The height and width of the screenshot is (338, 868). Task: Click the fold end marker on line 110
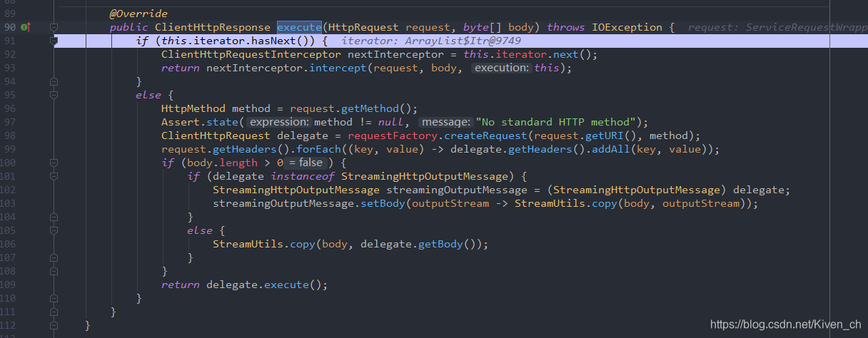point(54,298)
